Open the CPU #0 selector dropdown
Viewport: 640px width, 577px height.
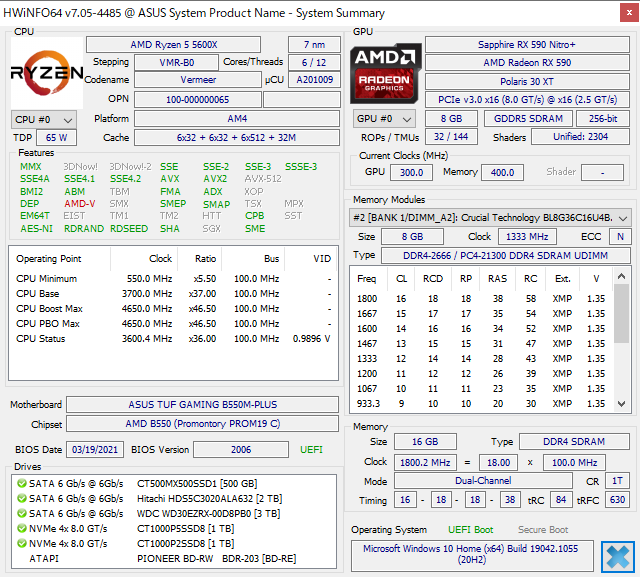(x=44, y=120)
